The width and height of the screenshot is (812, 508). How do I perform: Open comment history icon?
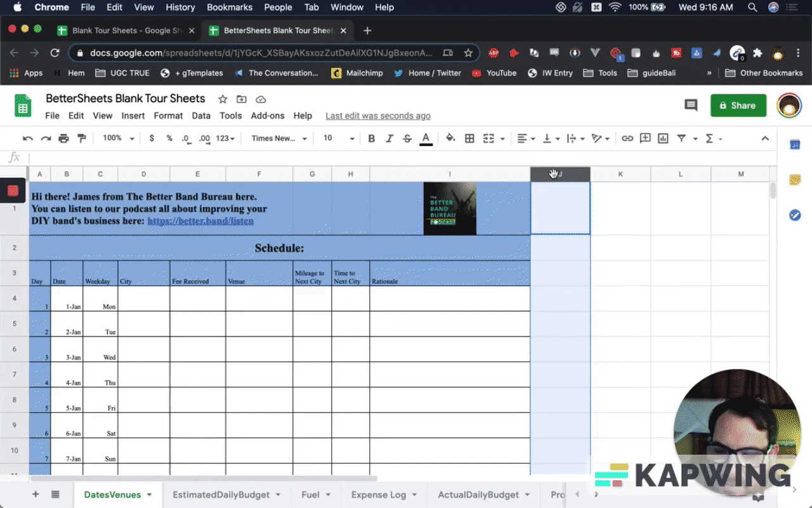click(691, 105)
